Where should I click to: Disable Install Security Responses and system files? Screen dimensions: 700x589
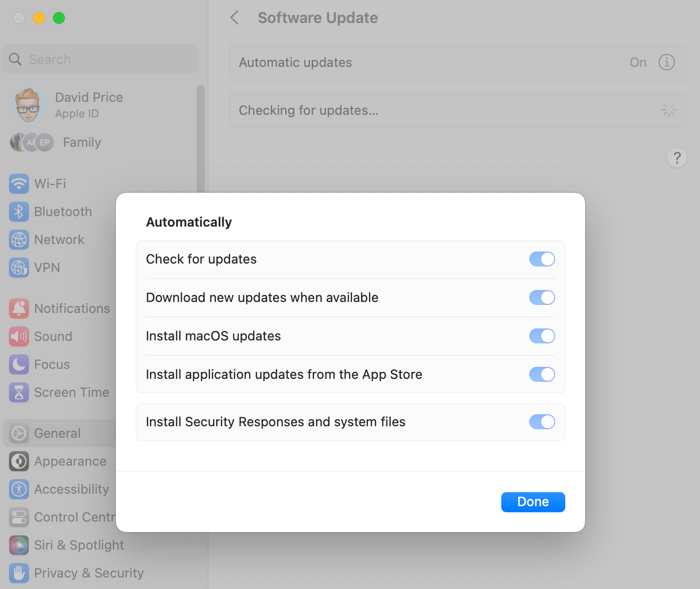coord(542,422)
